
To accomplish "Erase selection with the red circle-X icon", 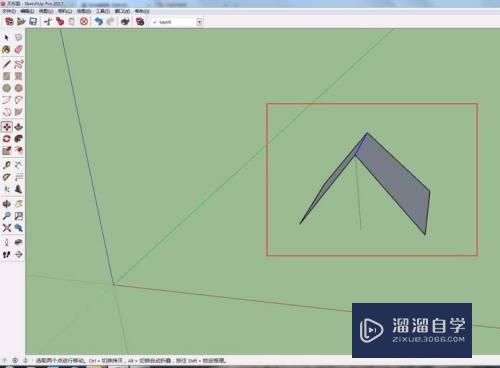I will (84, 22).
